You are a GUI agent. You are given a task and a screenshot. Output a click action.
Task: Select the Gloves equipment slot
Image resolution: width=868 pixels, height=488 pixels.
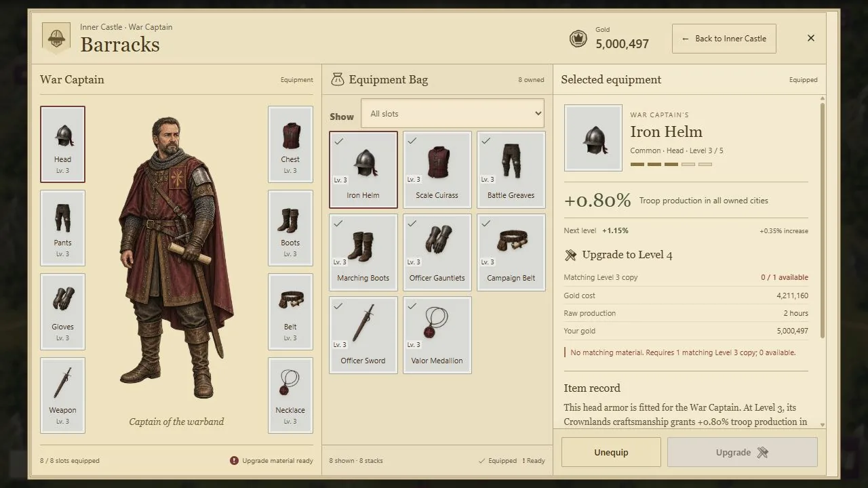point(62,312)
